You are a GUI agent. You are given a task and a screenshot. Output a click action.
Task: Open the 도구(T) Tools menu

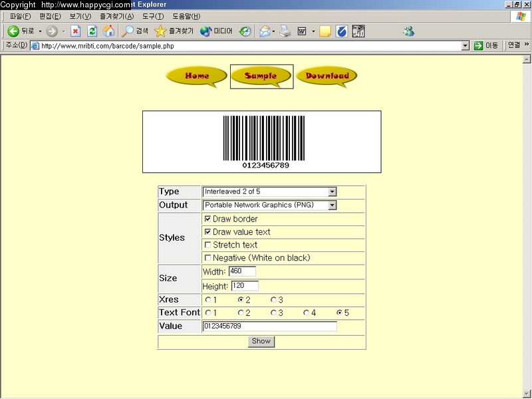(x=153, y=16)
